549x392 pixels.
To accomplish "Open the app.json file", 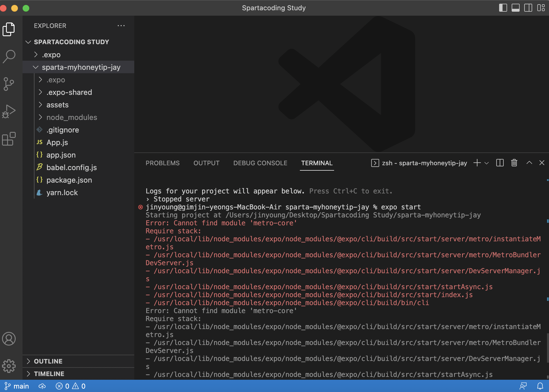I will (x=78, y=155).
